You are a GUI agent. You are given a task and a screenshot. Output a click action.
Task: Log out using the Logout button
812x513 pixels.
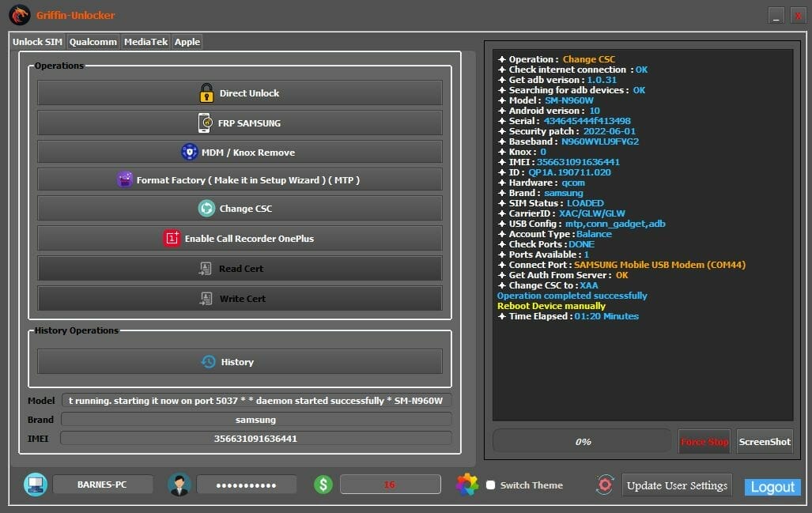tap(772, 487)
